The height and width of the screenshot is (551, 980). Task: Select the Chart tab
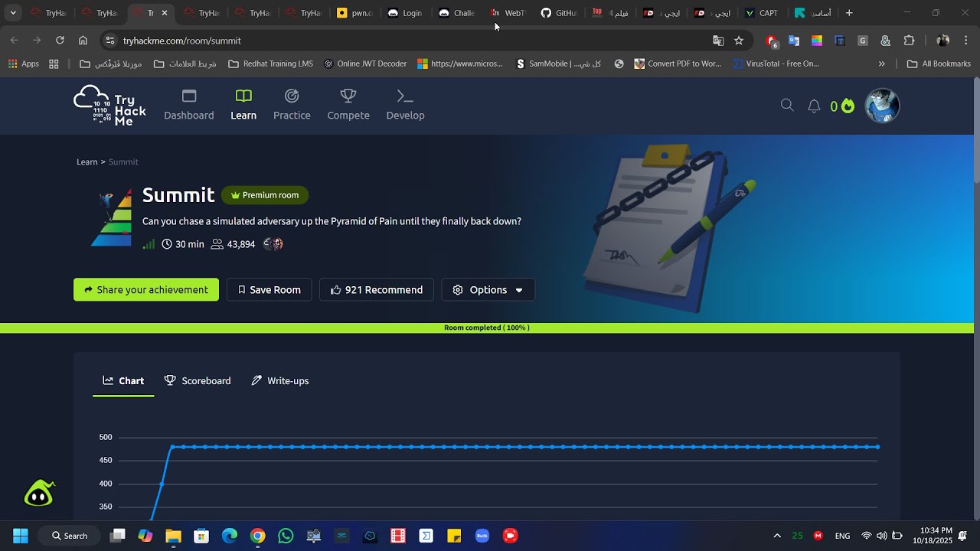pos(123,381)
